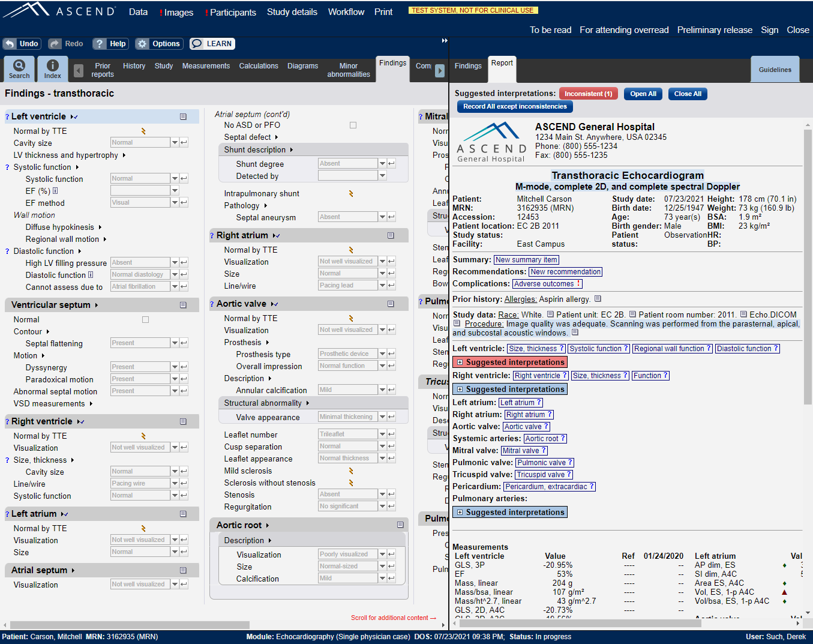
Task: Open the Data menu
Action: 138,12
